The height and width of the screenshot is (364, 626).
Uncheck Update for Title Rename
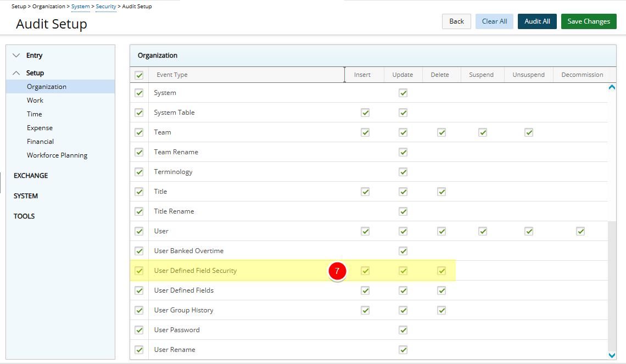pos(403,211)
